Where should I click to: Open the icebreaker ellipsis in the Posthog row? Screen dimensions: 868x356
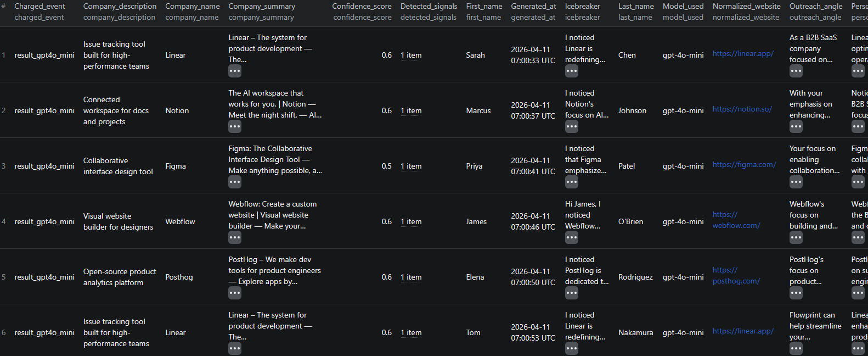(x=572, y=293)
